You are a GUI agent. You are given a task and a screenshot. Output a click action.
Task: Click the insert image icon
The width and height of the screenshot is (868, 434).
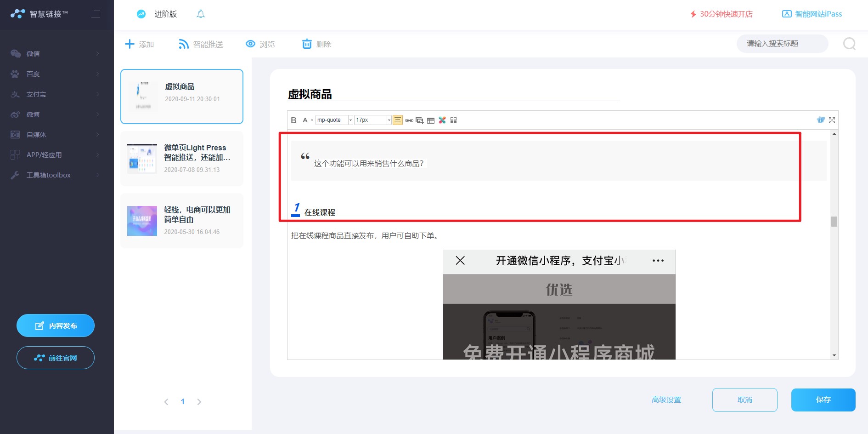coord(420,120)
